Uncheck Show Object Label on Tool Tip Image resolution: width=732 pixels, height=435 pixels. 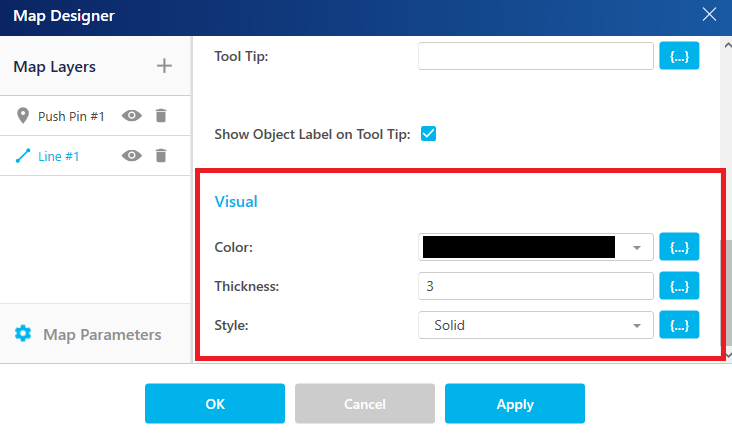(x=428, y=133)
